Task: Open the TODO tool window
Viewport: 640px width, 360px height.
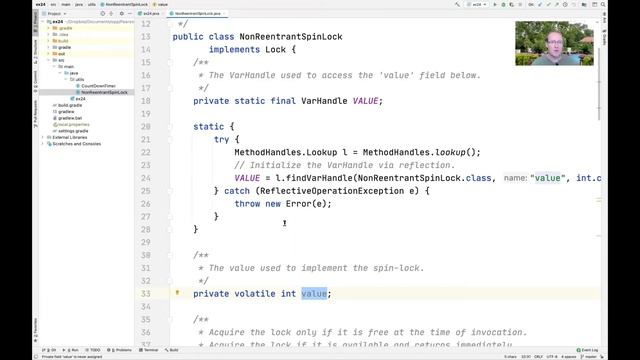Action: tap(93, 350)
